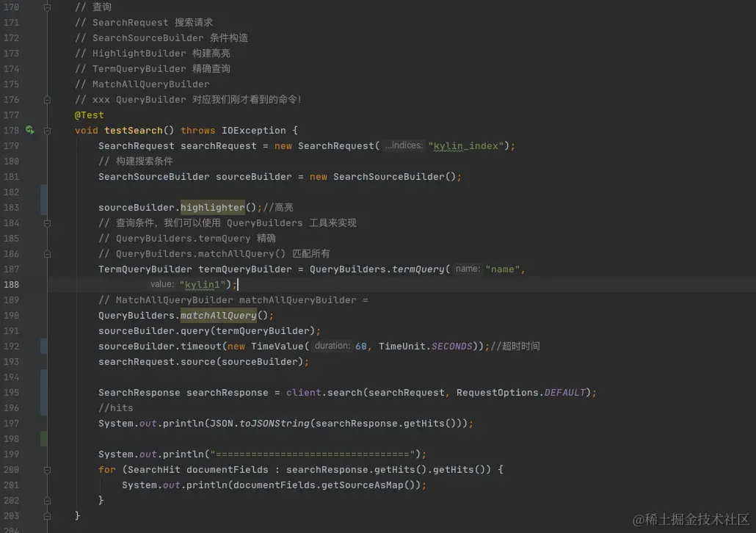Screen dimensions: 756x533
Task: Click JSON.toJSONString method call
Action: (260, 424)
